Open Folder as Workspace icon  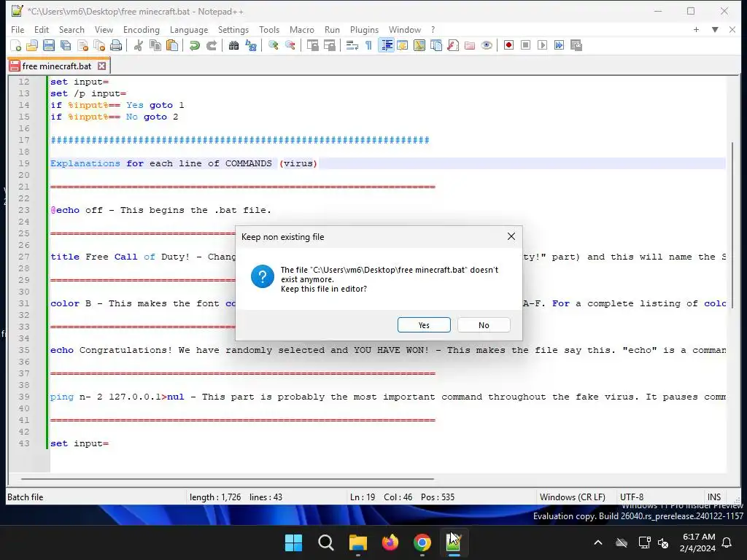pyautogui.click(x=470, y=45)
